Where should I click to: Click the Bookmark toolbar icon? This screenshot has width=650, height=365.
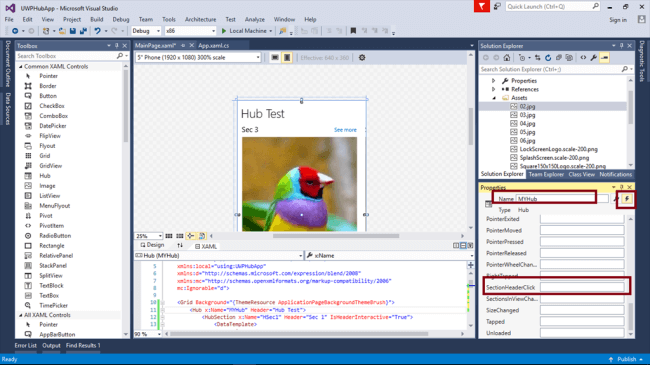[x=353, y=31]
